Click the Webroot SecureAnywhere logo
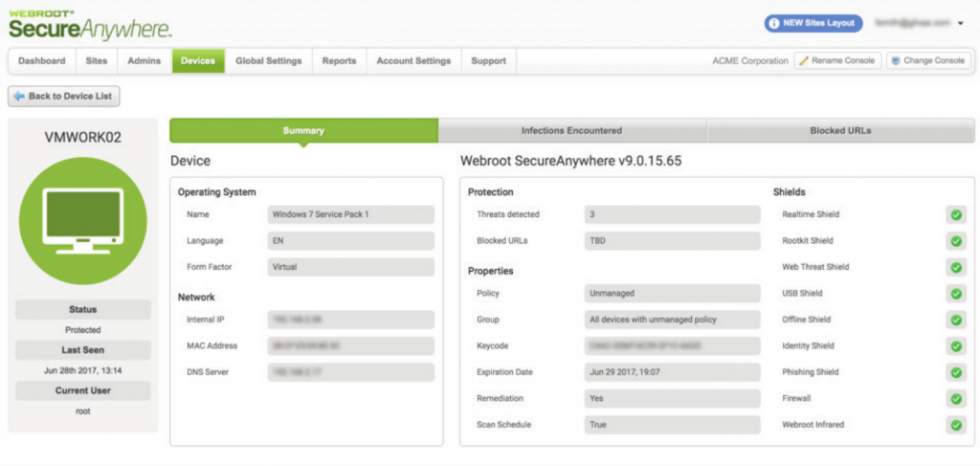The image size is (980, 466). pyautogui.click(x=90, y=24)
